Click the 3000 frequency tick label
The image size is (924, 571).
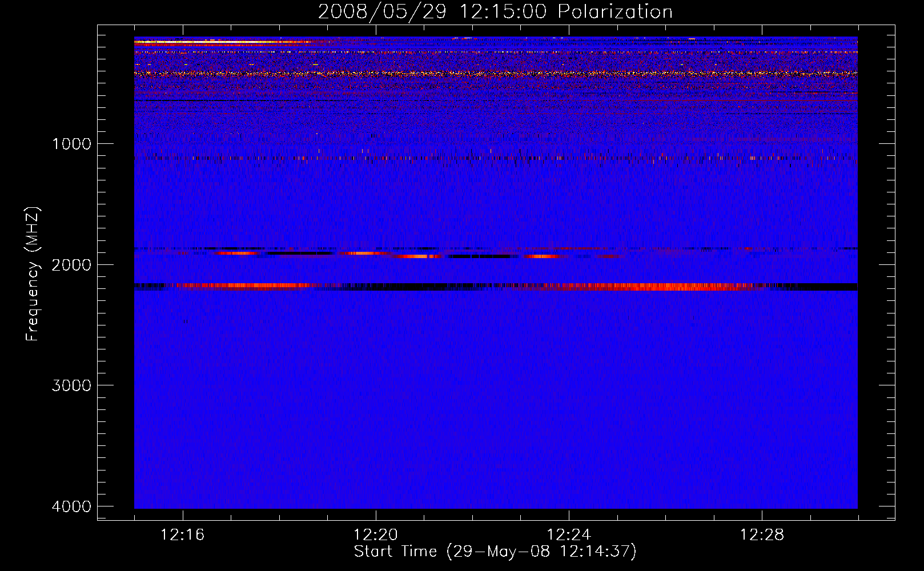click(71, 385)
